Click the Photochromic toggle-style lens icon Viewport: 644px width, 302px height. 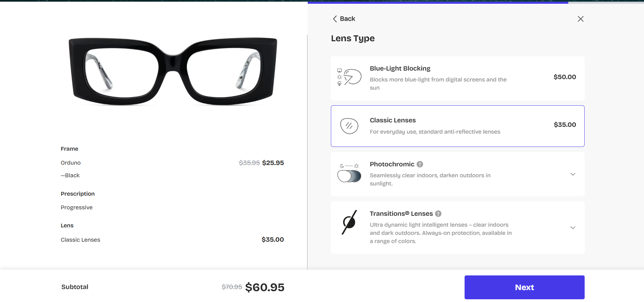click(349, 174)
